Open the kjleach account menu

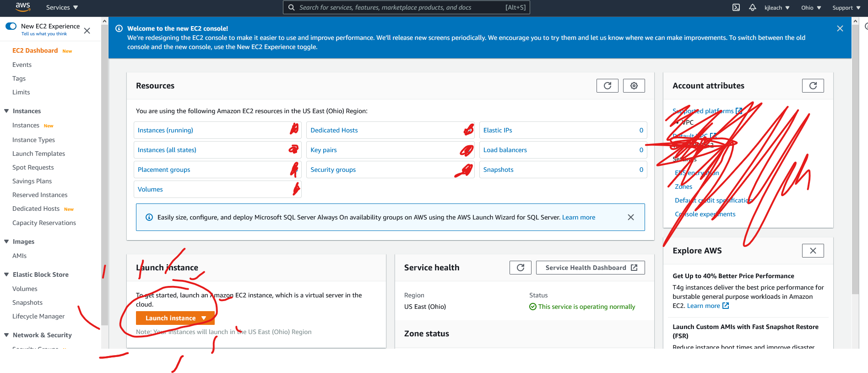tap(777, 8)
